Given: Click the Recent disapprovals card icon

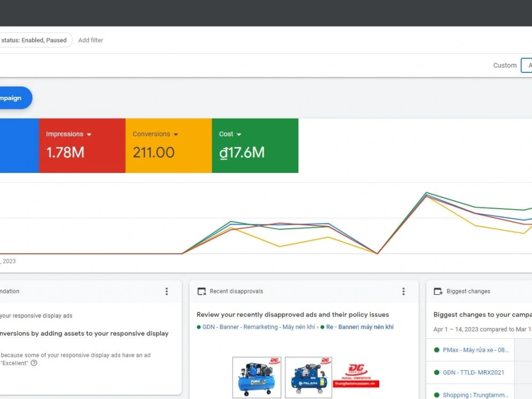Looking at the screenshot, I should 202,291.
